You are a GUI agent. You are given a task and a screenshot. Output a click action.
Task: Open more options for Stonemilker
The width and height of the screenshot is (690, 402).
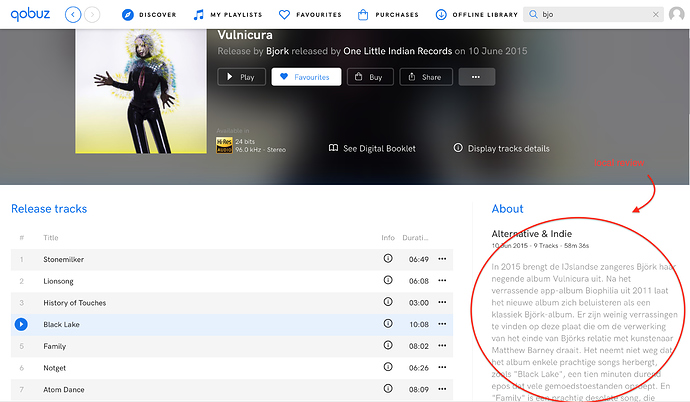[x=442, y=259]
